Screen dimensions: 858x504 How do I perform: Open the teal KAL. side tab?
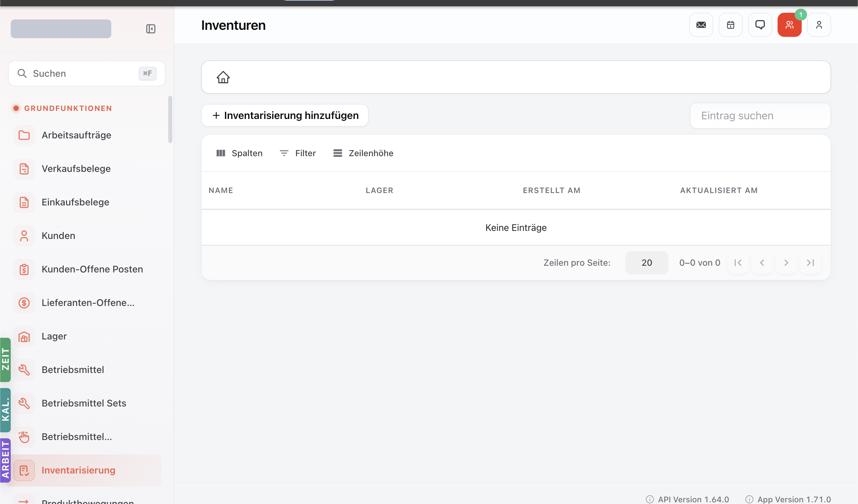click(x=5, y=411)
